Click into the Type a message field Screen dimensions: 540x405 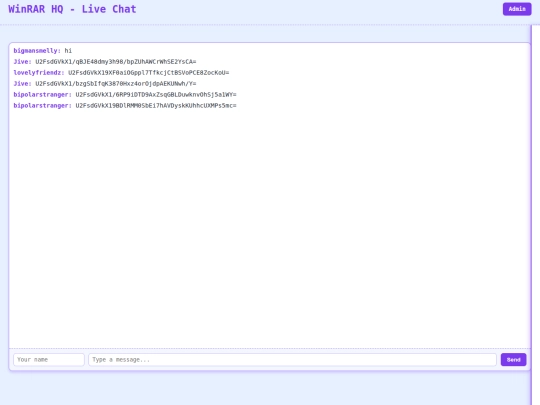click(x=292, y=360)
